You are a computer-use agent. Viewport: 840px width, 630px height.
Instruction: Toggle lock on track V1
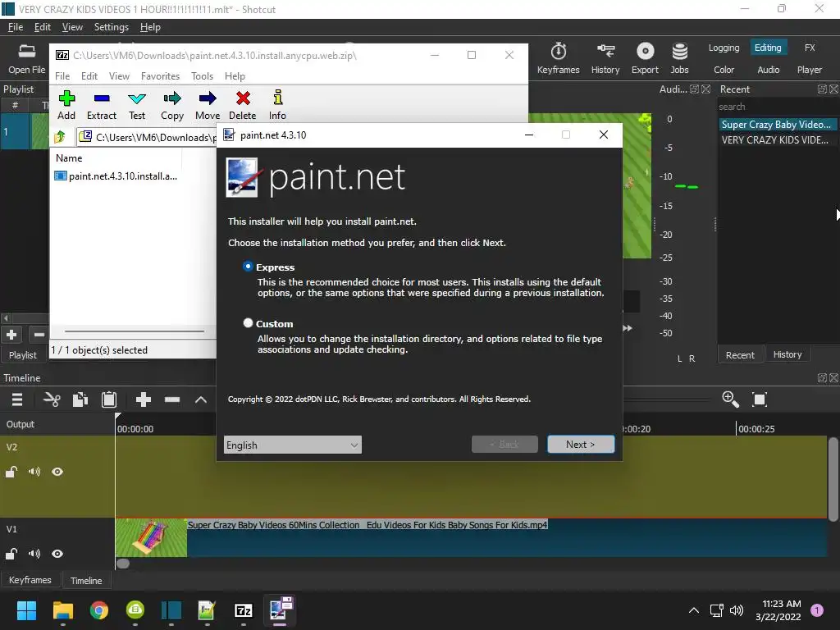(11, 554)
